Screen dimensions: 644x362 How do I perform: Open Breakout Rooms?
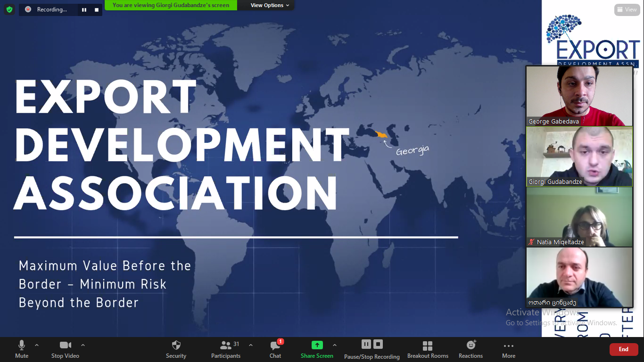tap(428, 349)
